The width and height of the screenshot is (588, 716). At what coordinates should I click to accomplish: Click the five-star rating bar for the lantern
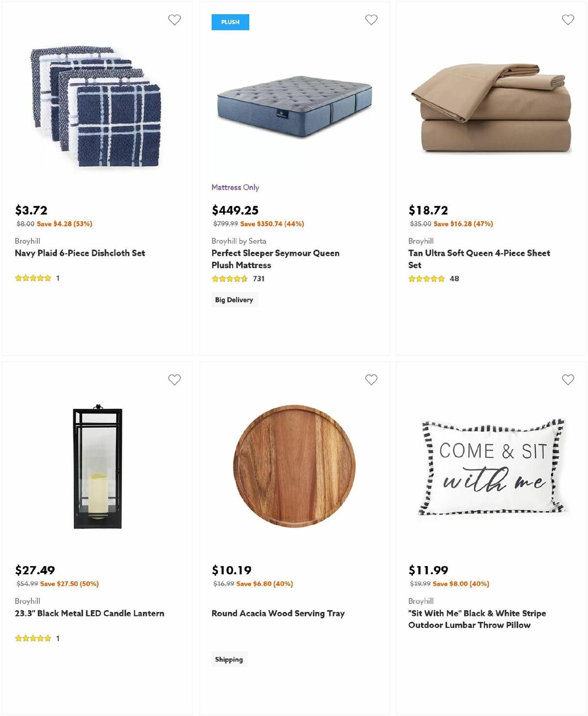(x=32, y=638)
